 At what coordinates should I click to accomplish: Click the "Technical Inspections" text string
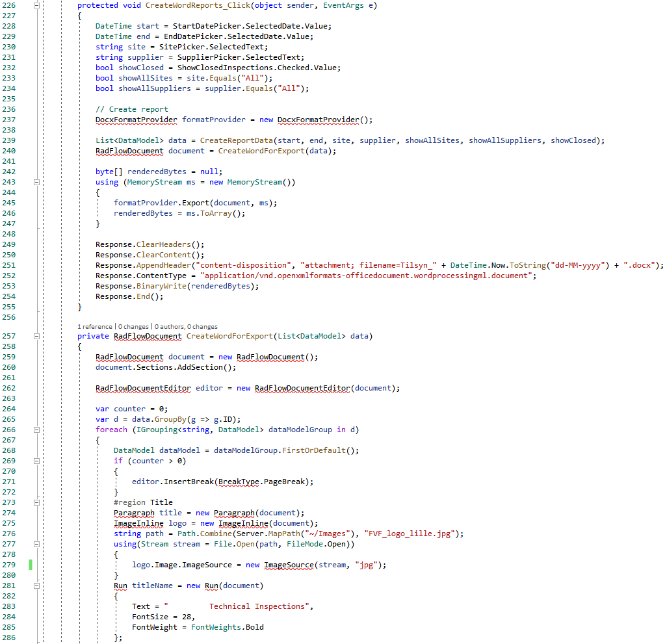[x=260, y=606]
